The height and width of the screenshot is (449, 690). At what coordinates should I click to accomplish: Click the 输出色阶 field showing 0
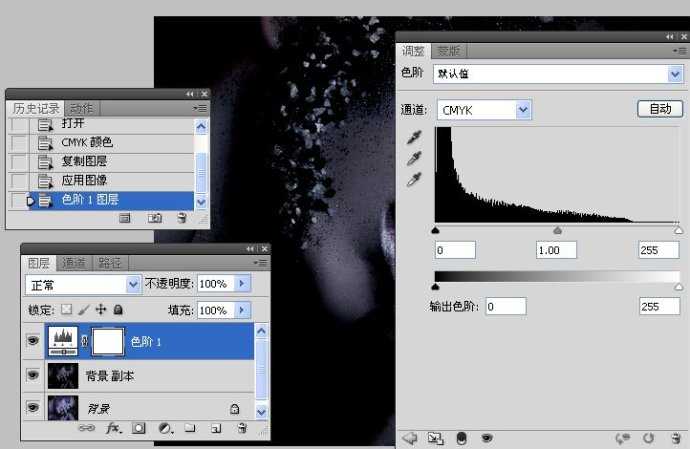[x=506, y=306]
